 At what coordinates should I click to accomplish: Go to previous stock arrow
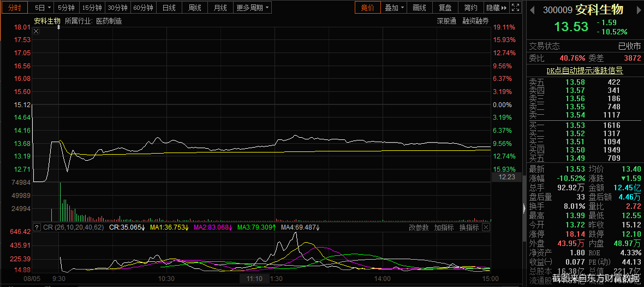[532, 9]
